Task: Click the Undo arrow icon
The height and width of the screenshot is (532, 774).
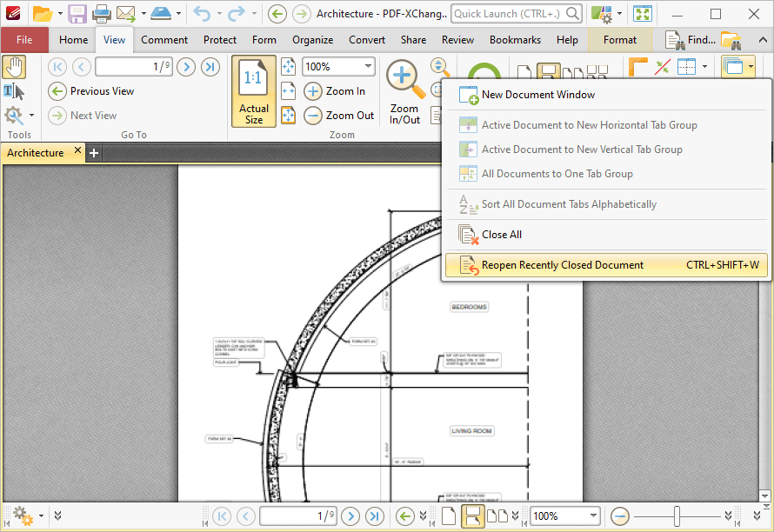Action: coord(201,14)
